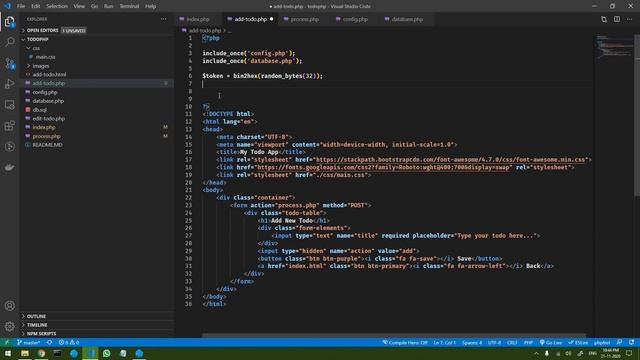Split the editor to the right
The height and width of the screenshot is (360, 640).
click(617, 19)
